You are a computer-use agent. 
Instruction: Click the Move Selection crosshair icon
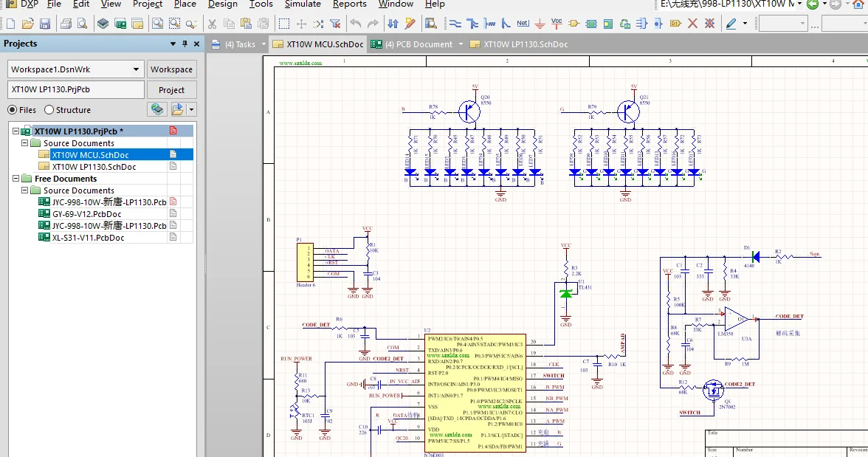point(301,24)
